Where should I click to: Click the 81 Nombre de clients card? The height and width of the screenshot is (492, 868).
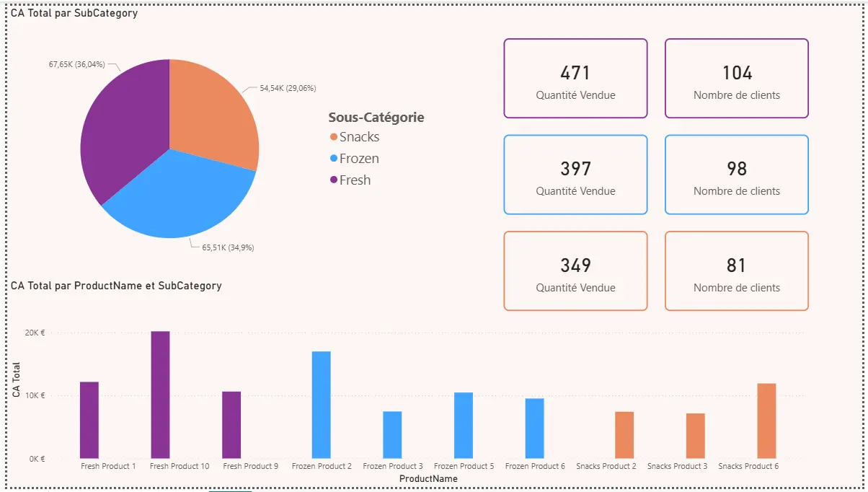(x=736, y=270)
